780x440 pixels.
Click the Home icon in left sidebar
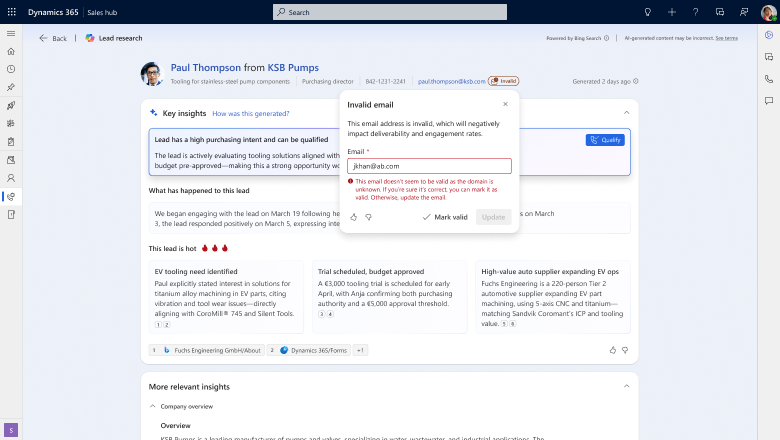point(11,50)
